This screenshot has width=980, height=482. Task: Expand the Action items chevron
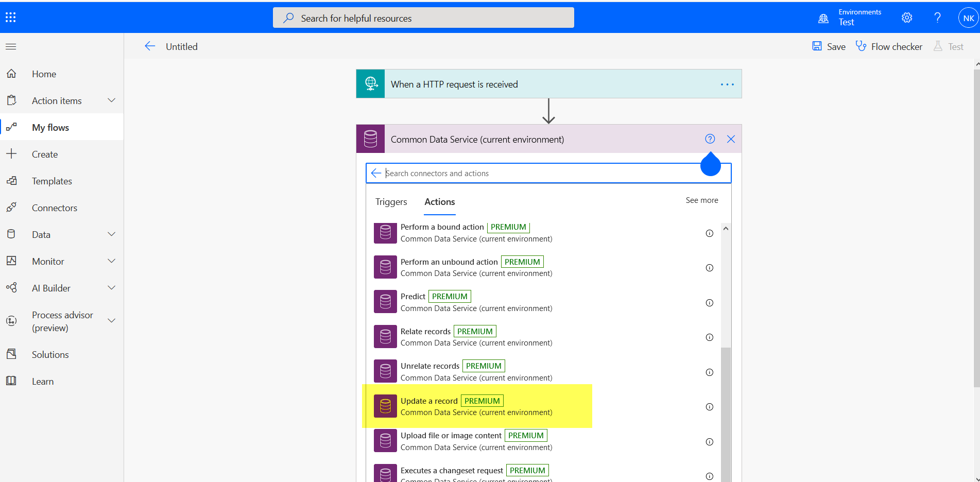pos(111,100)
